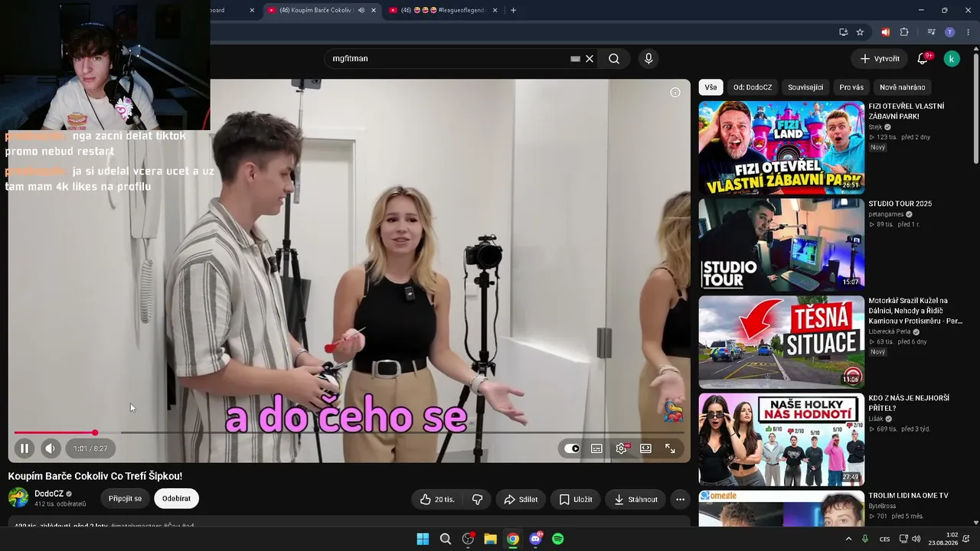
Task: Open a new browser tab
Action: pyautogui.click(x=513, y=10)
